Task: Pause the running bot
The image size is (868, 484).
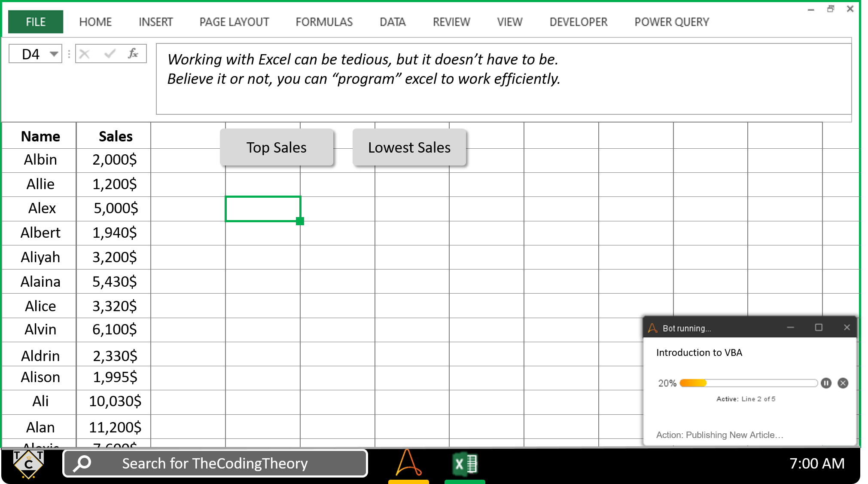Action: click(826, 383)
